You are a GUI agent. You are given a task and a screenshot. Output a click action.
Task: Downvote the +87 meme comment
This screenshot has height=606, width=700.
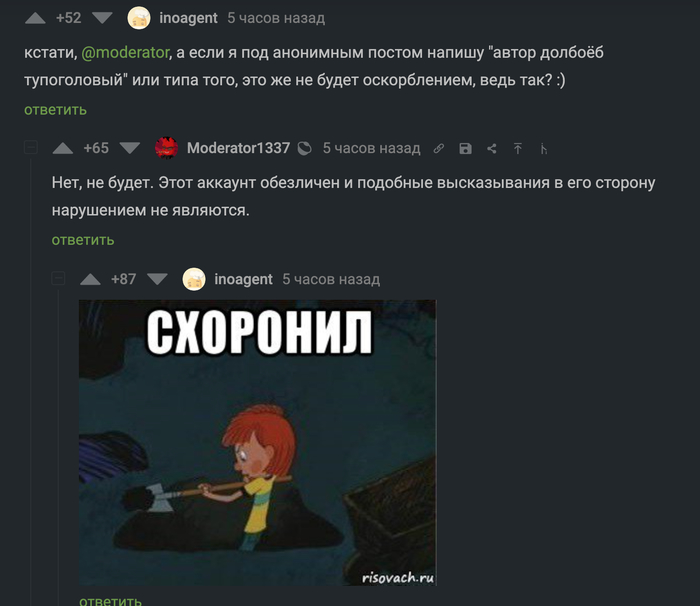tap(157, 279)
